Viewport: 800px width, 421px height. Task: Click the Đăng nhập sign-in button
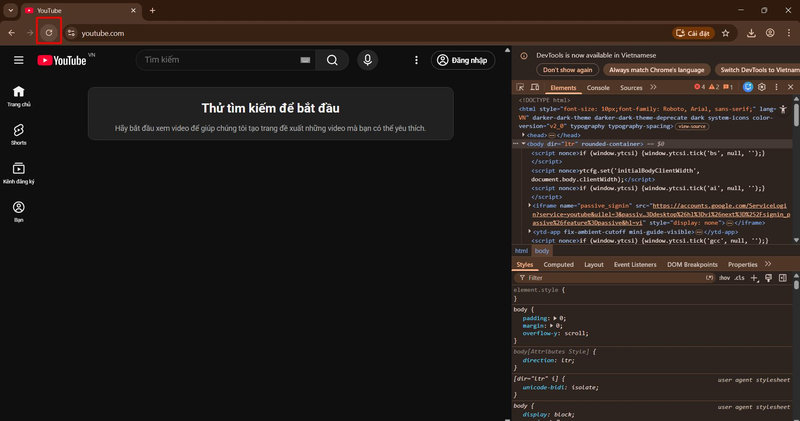[x=463, y=60]
